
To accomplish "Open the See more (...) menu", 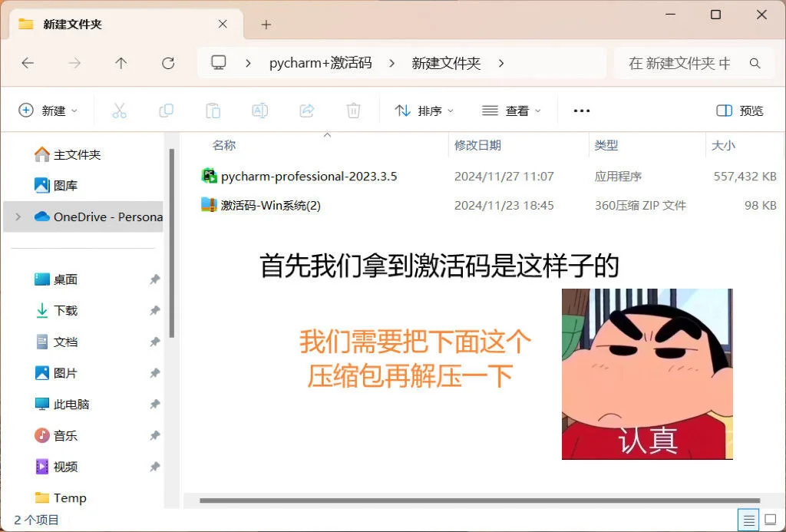I will pos(581,111).
